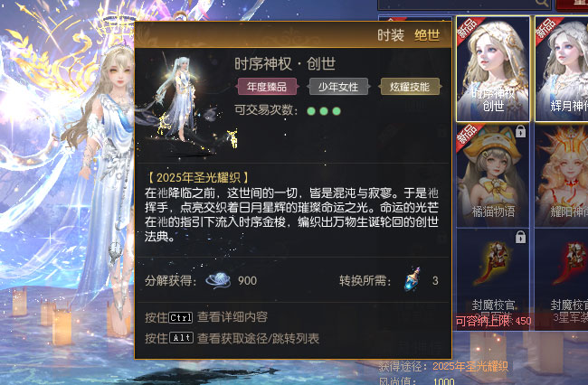This screenshot has width=588, height=385.
Task: Open the 2025年圣光耀织 acquisition link
Action: tap(470, 366)
